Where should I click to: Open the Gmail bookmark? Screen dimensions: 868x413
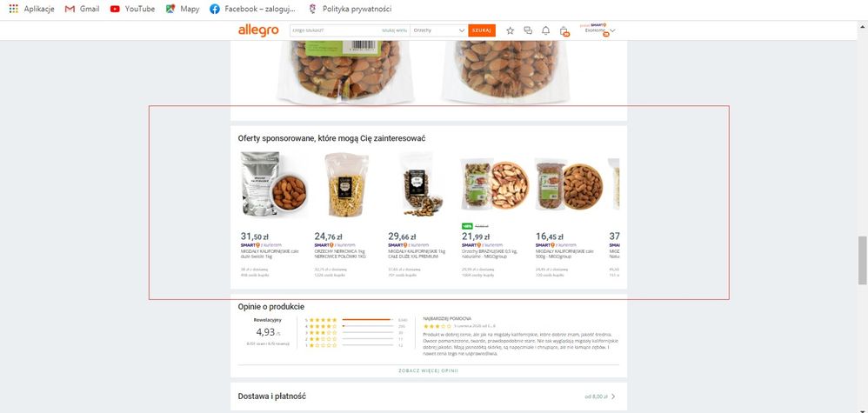coord(82,9)
